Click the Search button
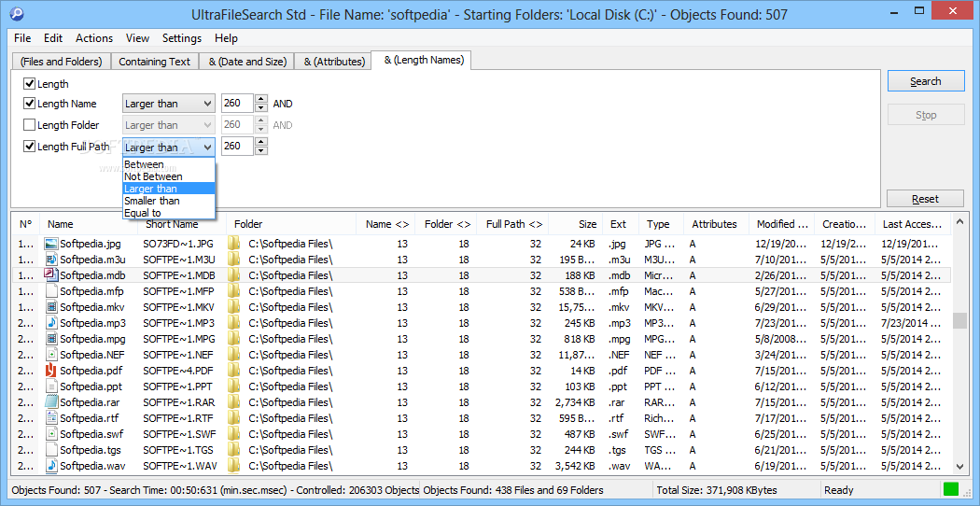 (x=926, y=81)
